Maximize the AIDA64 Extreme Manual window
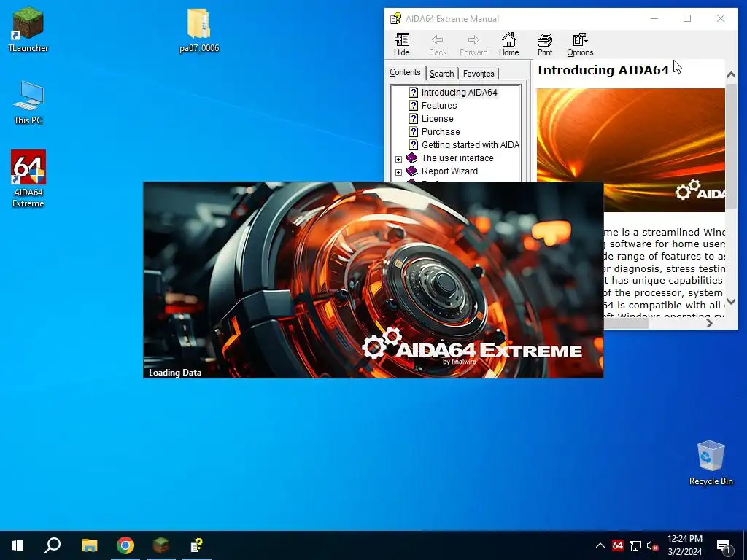747x560 pixels. (x=687, y=18)
